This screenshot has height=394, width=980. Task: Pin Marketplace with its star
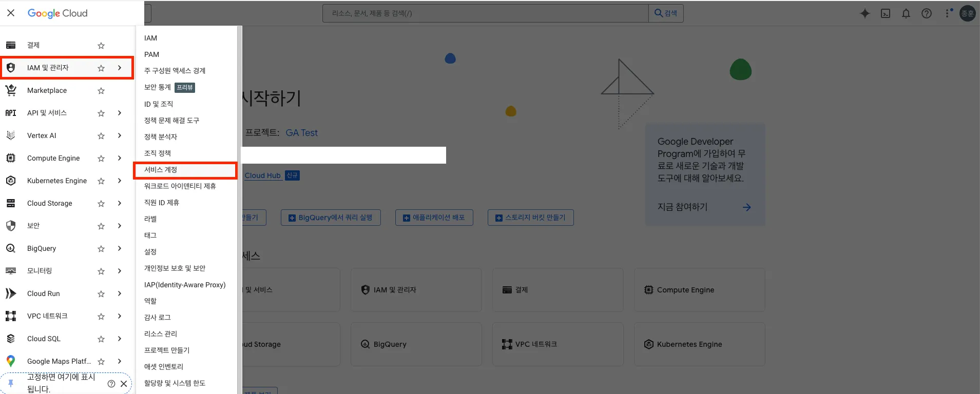101,91
